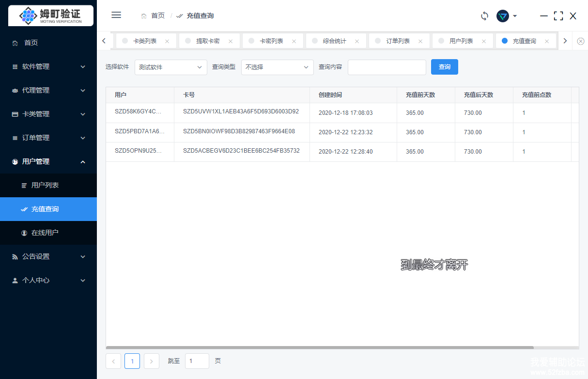
Task: Expand the 软件管理 sidebar menu
Action: [48, 66]
